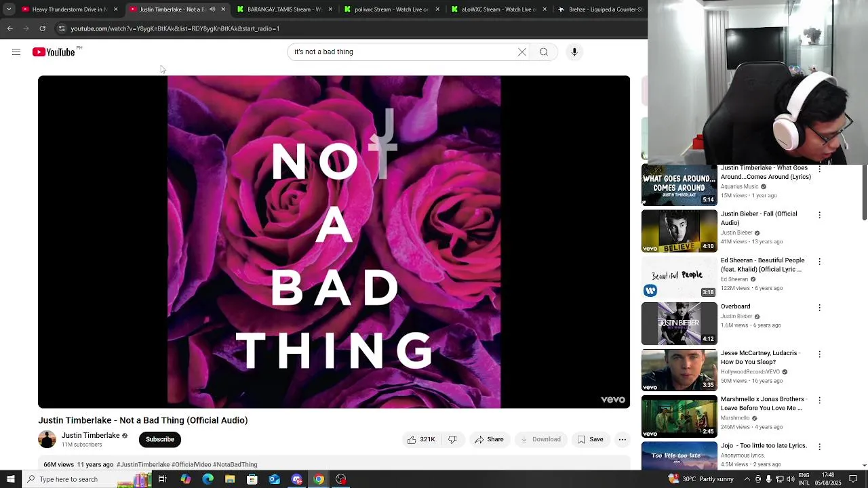The width and height of the screenshot is (868, 488).
Task: Close the Justin Timberlake tab
Action: [x=223, y=9]
